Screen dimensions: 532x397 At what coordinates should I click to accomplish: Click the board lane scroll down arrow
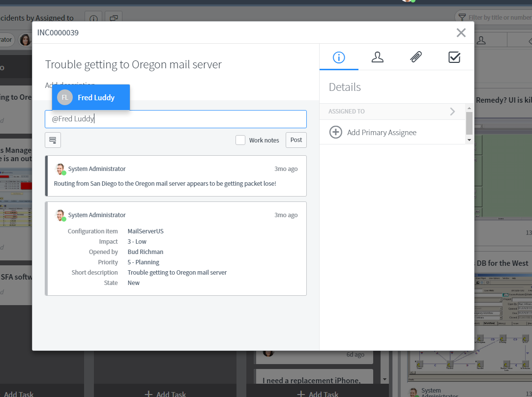(x=384, y=379)
